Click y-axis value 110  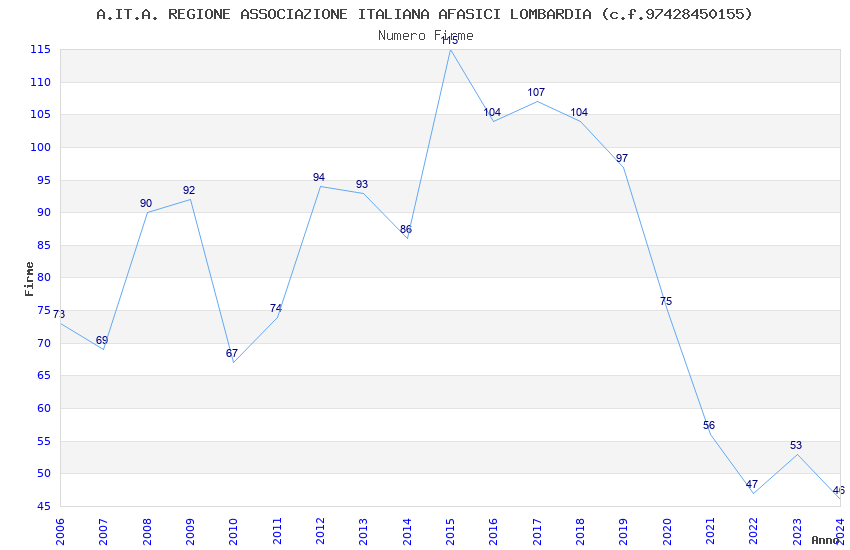coord(40,82)
